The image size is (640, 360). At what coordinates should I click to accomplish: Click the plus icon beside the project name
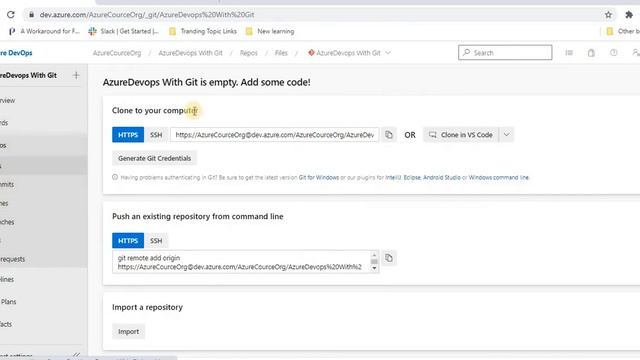pos(76,75)
